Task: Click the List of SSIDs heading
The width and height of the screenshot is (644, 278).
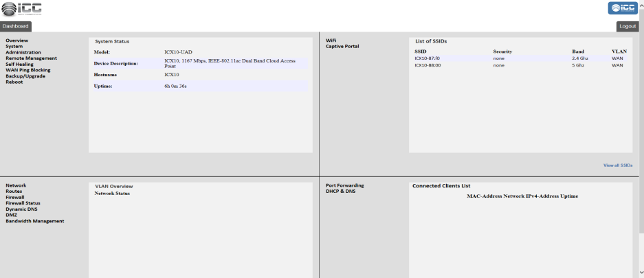Action: (x=431, y=41)
